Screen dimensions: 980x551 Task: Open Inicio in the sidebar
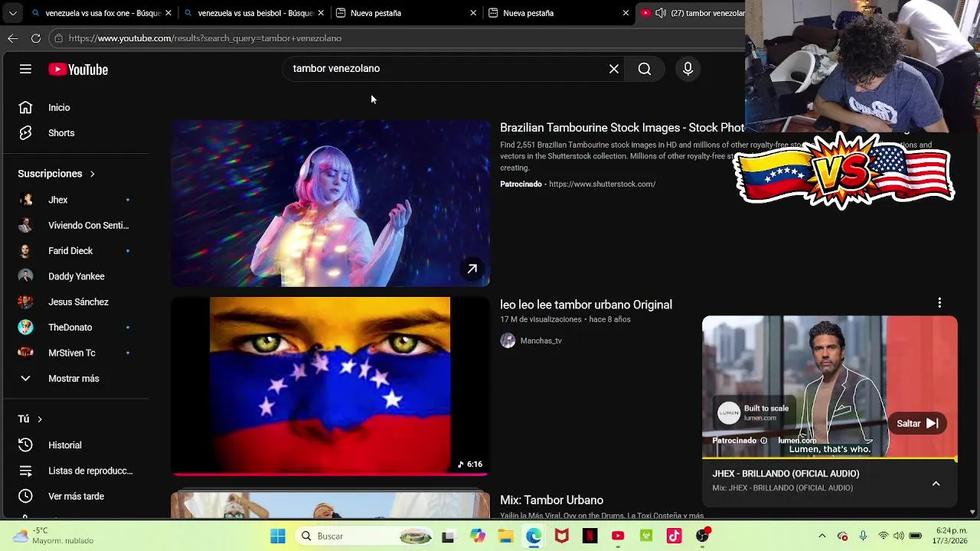[75, 108]
